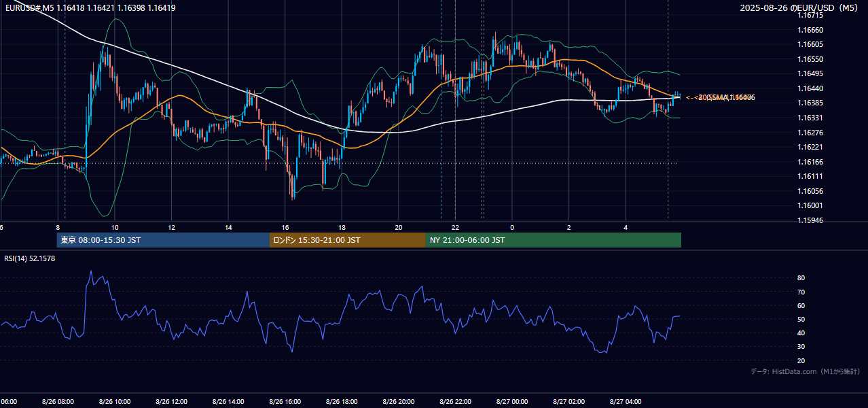The image size is (868, 408).
Task: Click the 8/26 12:00 date label
Action: [x=171, y=402]
